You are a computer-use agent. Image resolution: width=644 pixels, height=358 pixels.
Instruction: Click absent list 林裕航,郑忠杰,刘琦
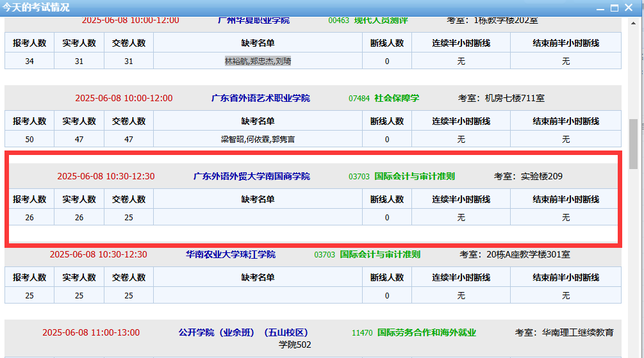(258, 61)
